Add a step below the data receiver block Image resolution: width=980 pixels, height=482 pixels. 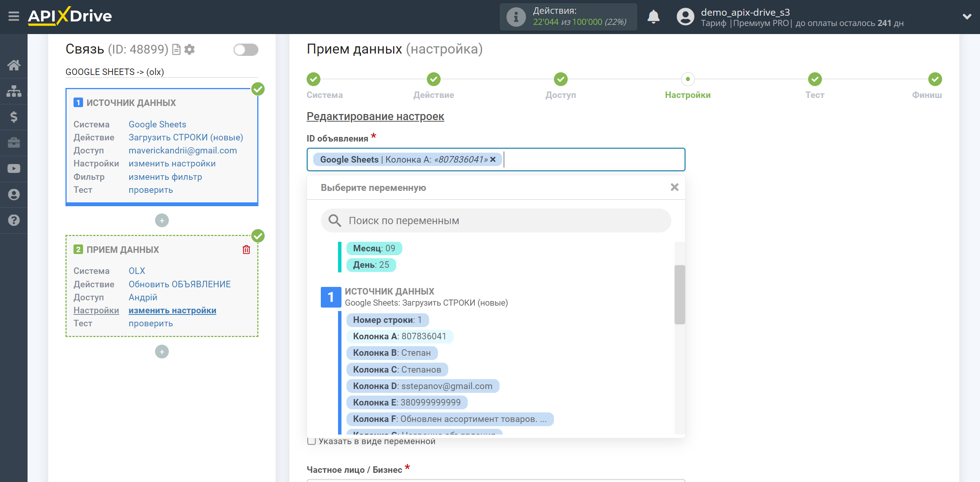pos(162,352)
